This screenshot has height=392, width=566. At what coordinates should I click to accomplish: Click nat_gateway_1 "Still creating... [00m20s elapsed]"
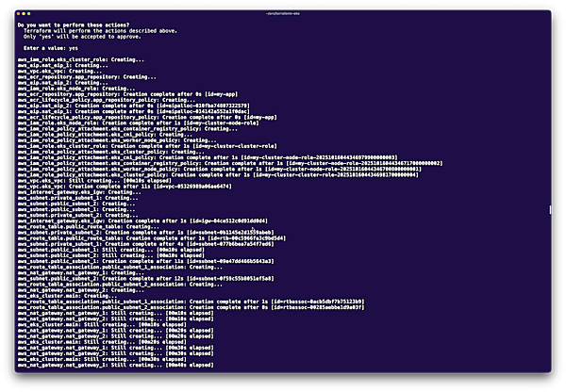coord(115,331)
